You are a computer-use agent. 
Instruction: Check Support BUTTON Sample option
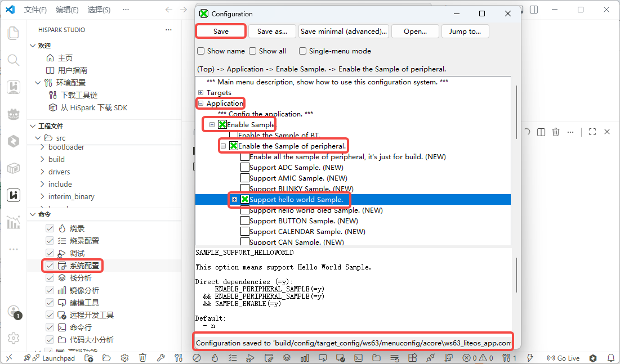tap(245, 221)
